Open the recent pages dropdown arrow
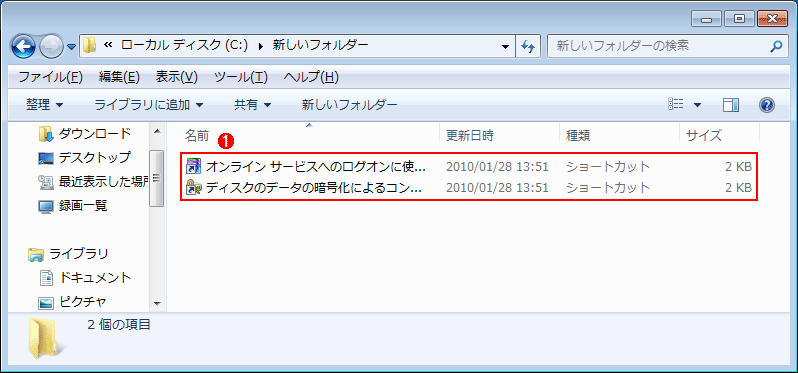The width and height of the screenshot is (798, 373). (x=71, y=47)
